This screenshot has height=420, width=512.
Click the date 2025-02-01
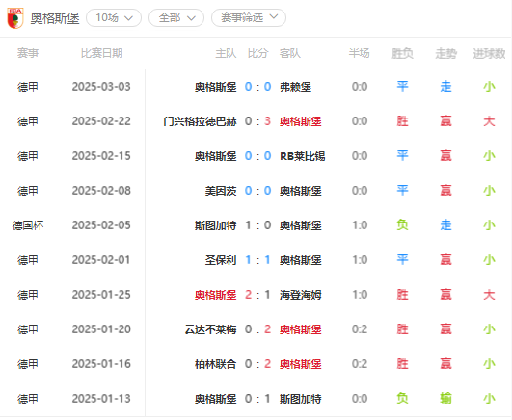click(x=101, y=260)
